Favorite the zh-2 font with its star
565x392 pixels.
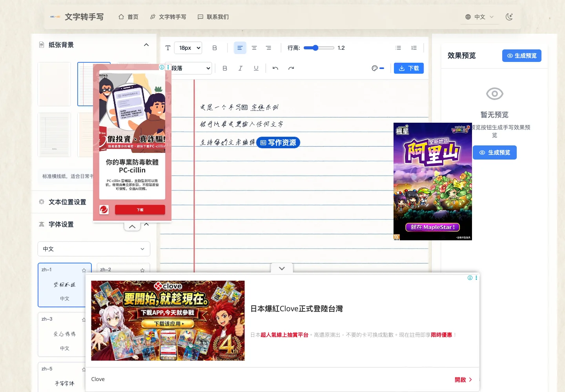tap(142, 270)
